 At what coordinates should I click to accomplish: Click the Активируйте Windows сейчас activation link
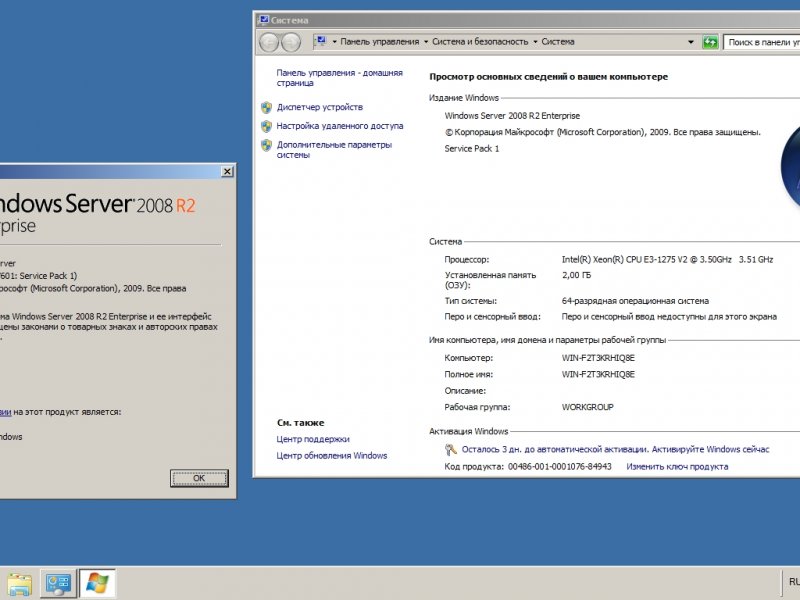click(x=710, y=449)
